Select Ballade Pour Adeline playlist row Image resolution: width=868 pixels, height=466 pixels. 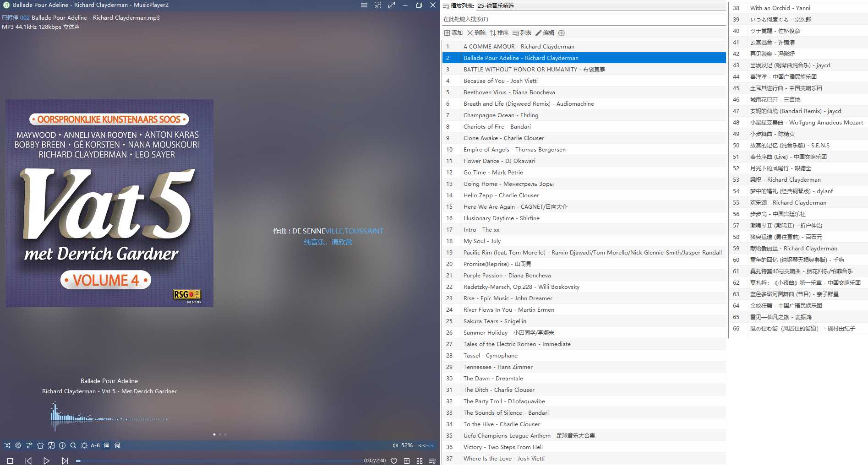click(x=584, y=58)
